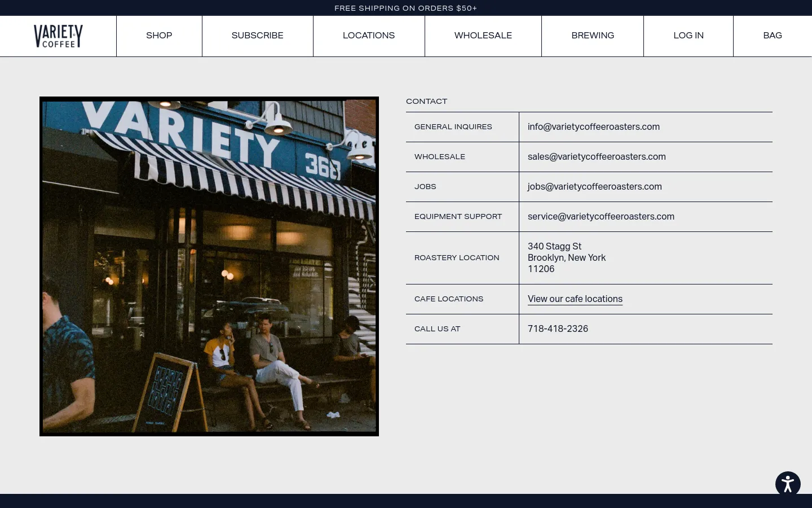The height and width of the screenshot is (508, 812).
Task: Click sales@varietycoffeeroasters.com email address
Action: 597,157
